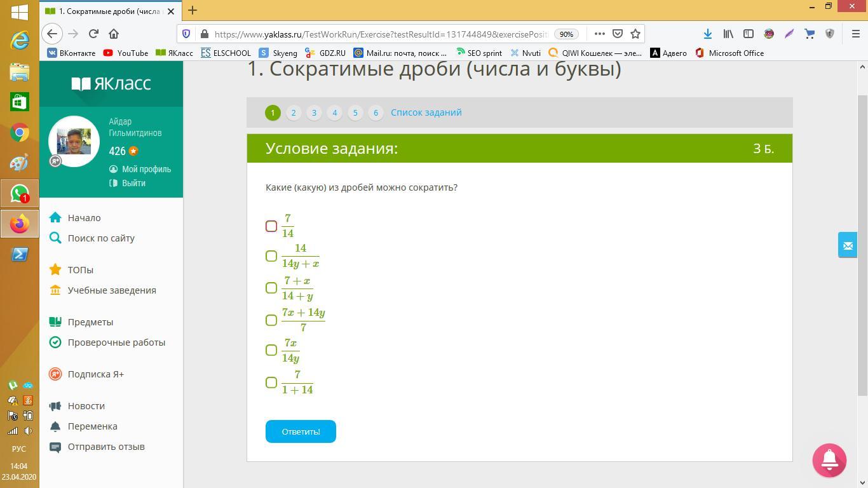The height and width of the screenshot is (488, 868).
Task: Open page actions three-dot menu
Action: [599, 34]
